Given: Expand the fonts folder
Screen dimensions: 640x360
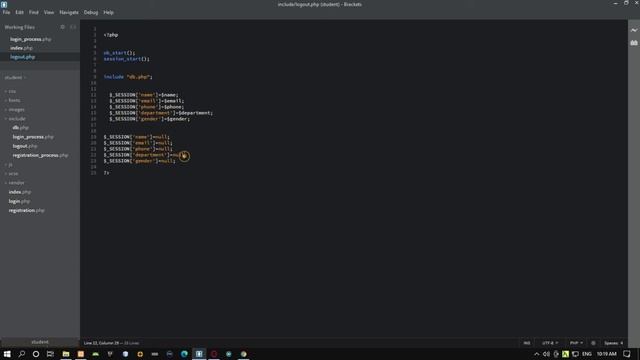Looking at the screenshot, I should [x=14, y=100].
